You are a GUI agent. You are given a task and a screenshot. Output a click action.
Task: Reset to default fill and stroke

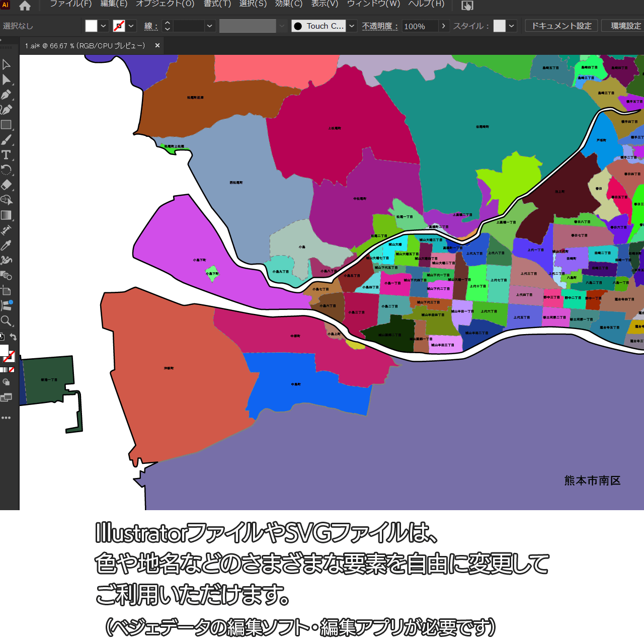tap(2, 337)
